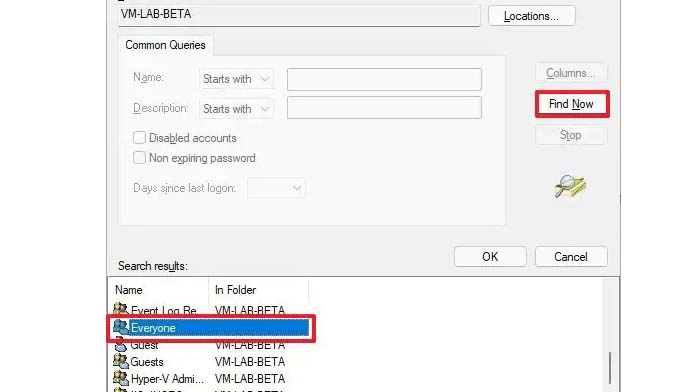Select the Guest row
The width and height of the screenshot is (696, 392).
(x=199, y=345)
